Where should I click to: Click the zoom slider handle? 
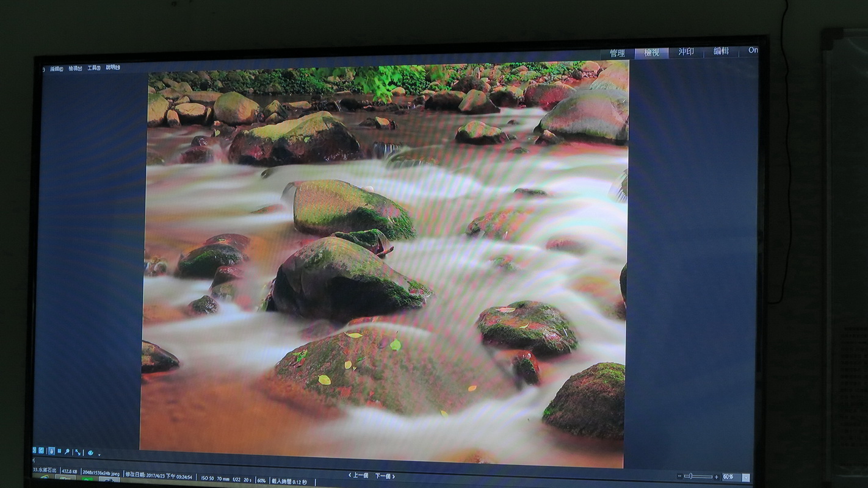coord(690,476)
